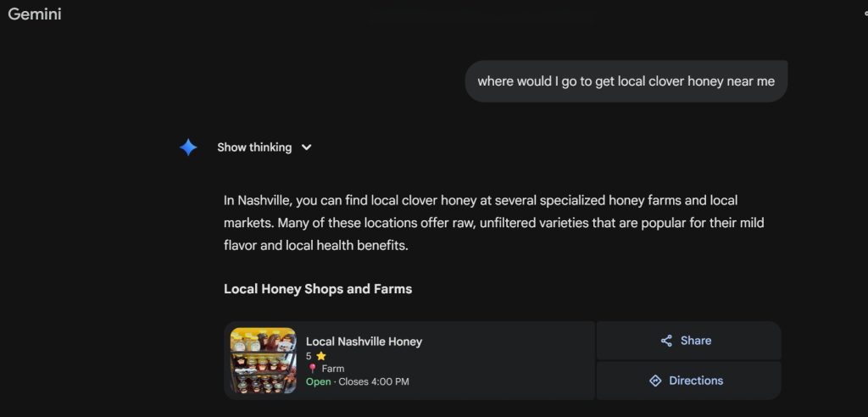Click the green Open status text
Image resolution: width=868 pixels, height=417 pixels.
[x=318, y=381]
